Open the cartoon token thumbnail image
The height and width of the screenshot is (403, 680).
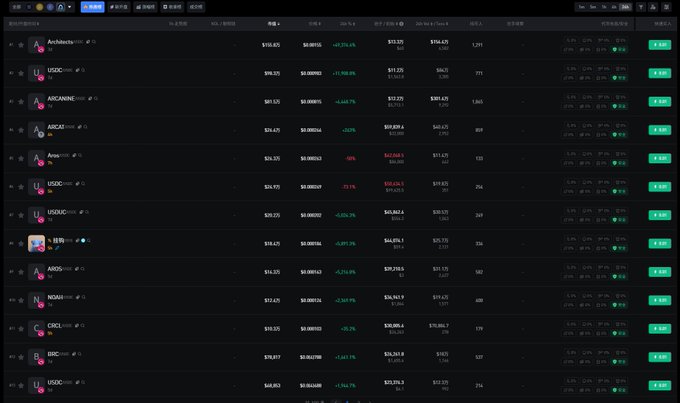point(36,243)
